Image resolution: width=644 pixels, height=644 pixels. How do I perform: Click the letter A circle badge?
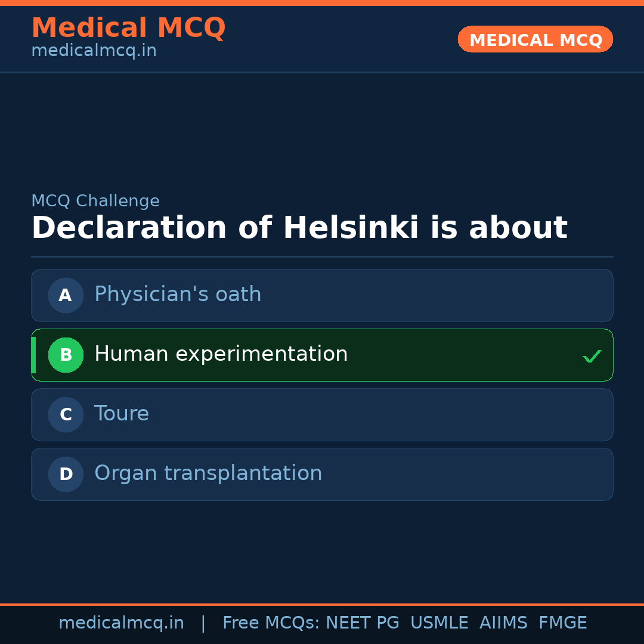click(x=66, y=295)
